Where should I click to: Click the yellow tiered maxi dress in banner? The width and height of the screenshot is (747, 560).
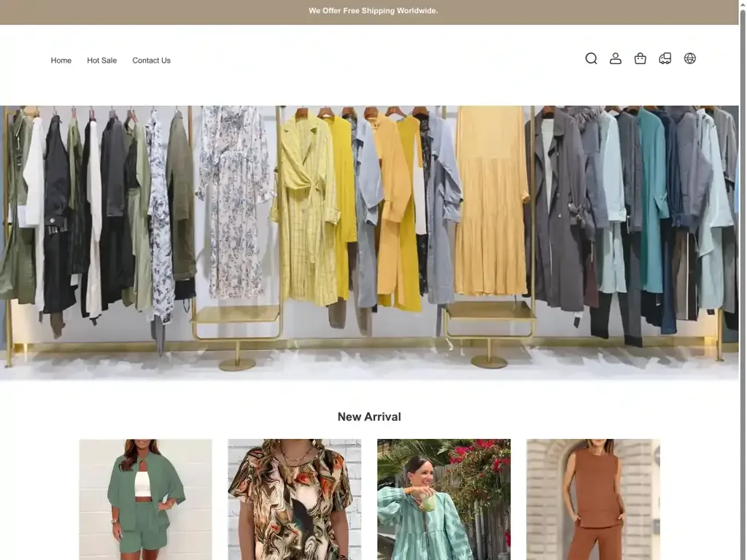[x=490, y=211]
